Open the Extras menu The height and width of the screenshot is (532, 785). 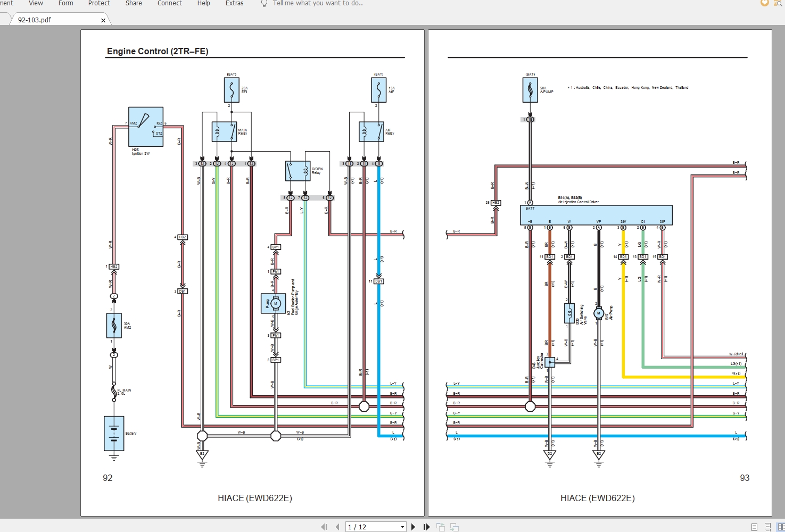[234, 3]
